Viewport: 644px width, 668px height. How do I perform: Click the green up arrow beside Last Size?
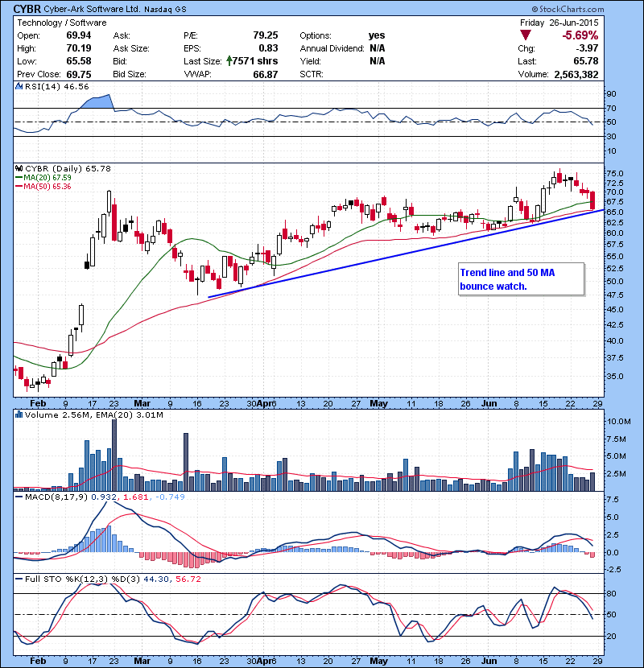point(230,61)
